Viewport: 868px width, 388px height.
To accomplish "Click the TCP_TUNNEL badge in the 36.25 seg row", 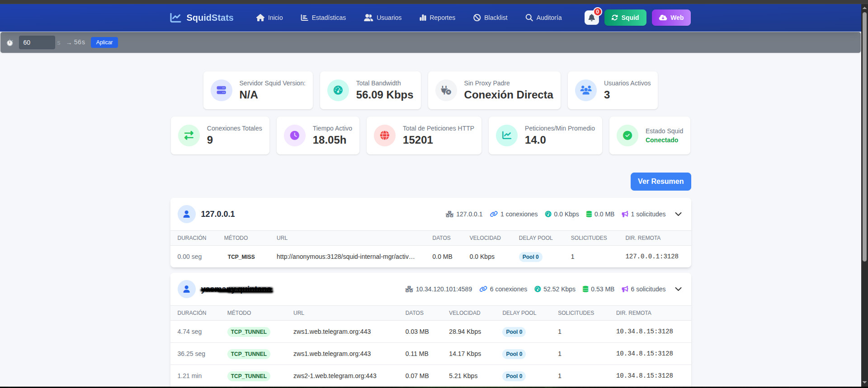I will click(249, 354).
